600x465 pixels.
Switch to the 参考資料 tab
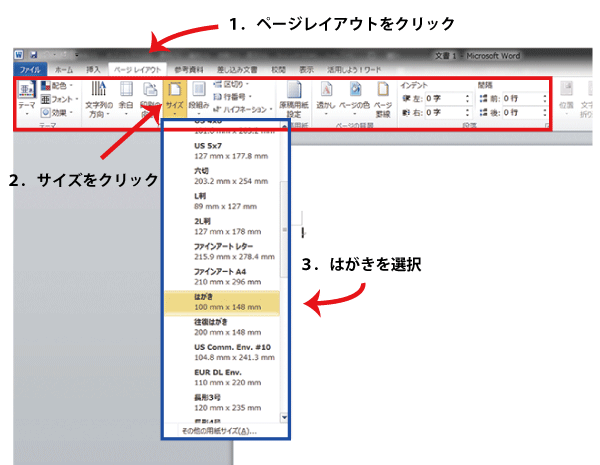click(x=189, y=70)
